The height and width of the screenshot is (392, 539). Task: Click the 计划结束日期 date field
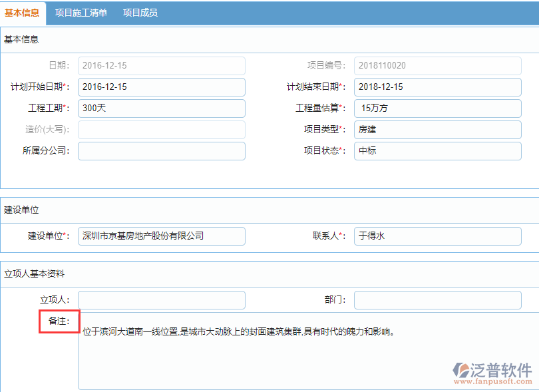pos(437,87)
